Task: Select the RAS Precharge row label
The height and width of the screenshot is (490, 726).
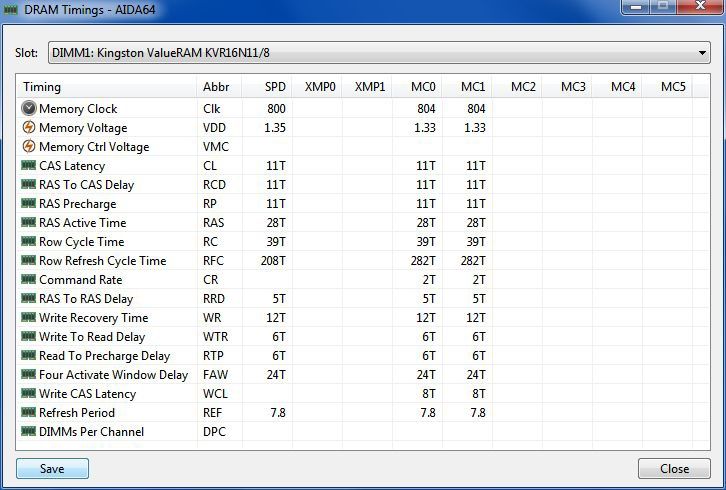Action: (x=78, y=204)
